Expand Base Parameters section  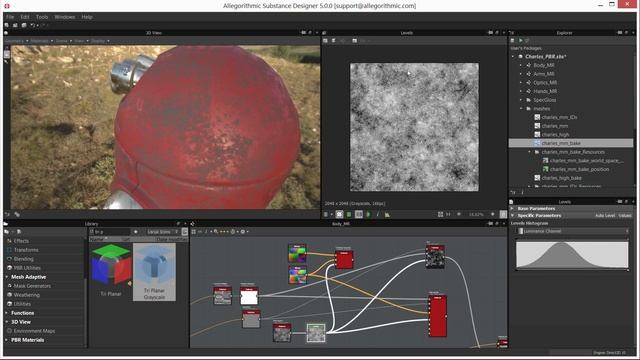[x=512, y=209]
